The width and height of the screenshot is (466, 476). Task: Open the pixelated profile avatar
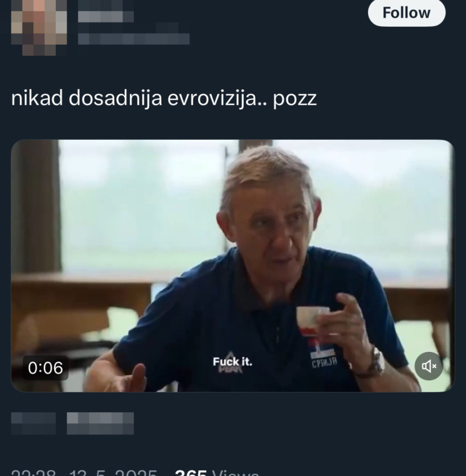[x=39, y=27]
